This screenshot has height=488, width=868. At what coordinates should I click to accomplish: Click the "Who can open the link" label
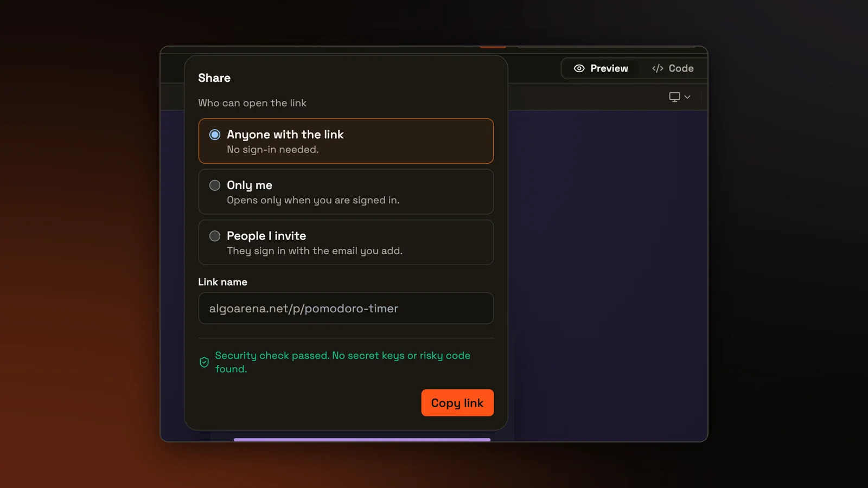point(252,103)
